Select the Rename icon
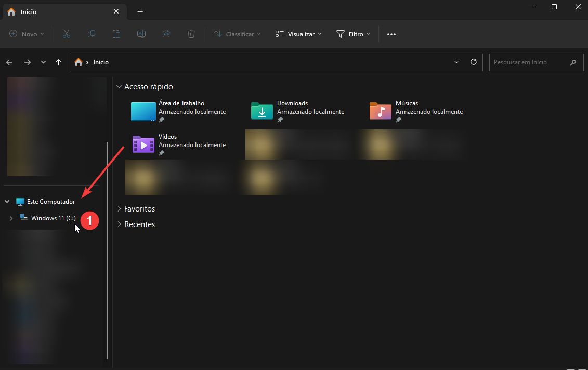Screen dimensions: 588x370 tap(141, 34)
